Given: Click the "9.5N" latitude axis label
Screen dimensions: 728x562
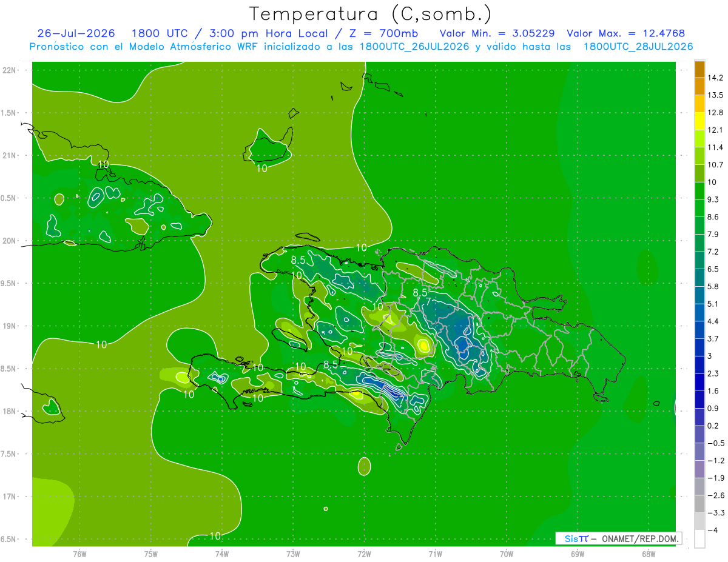Looking at the screenshot, I should 8,283.
